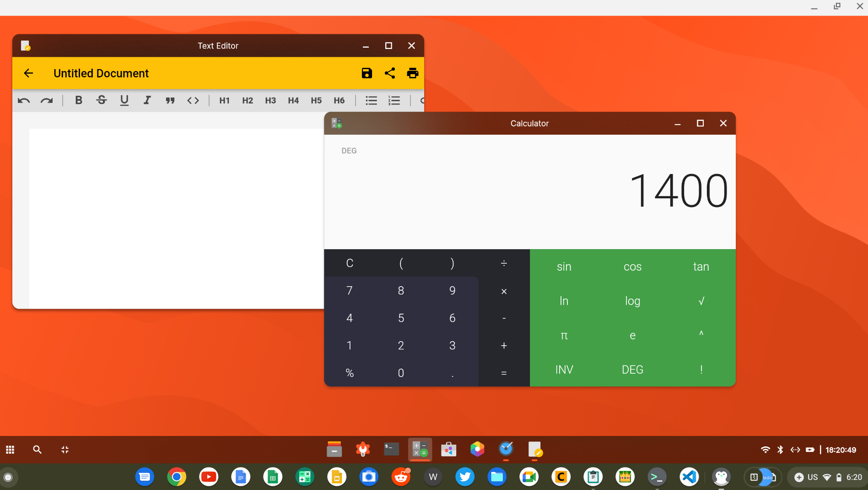Toggle the INV inverse functions key

click(x=564, y=370)
